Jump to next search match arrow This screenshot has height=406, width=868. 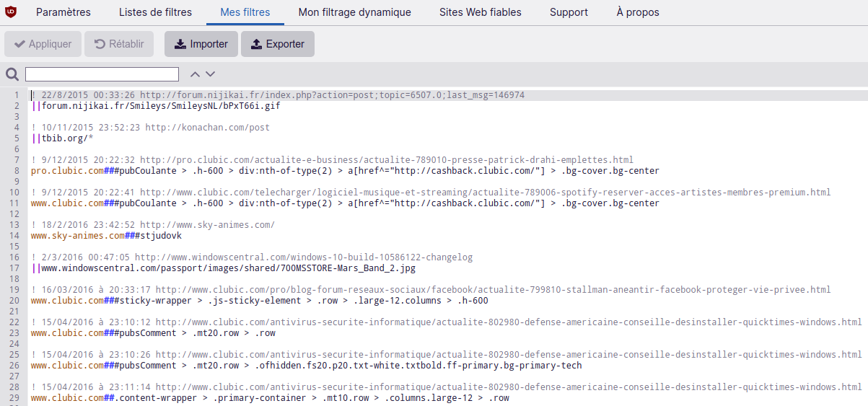pyautogui.click(x=210, y=74)
